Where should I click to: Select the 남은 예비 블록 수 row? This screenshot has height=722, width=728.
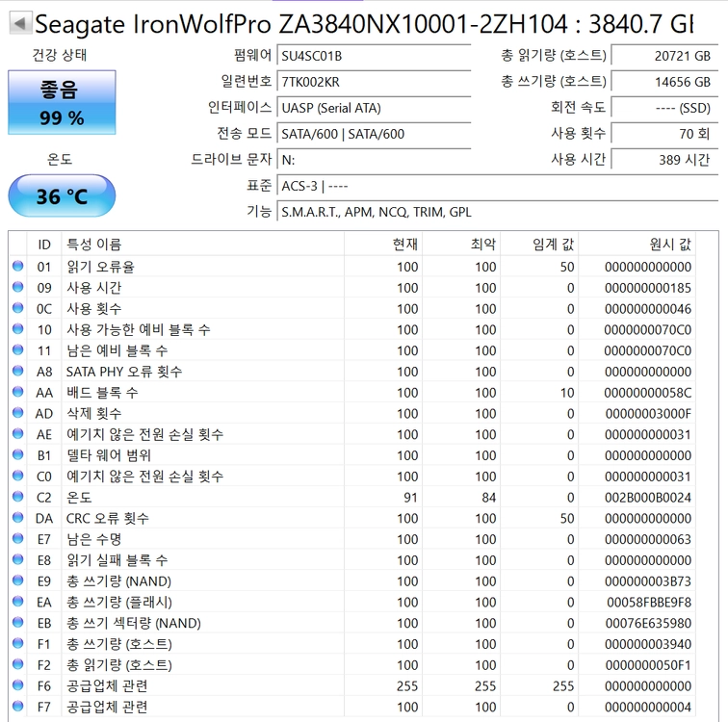(351, 350)
